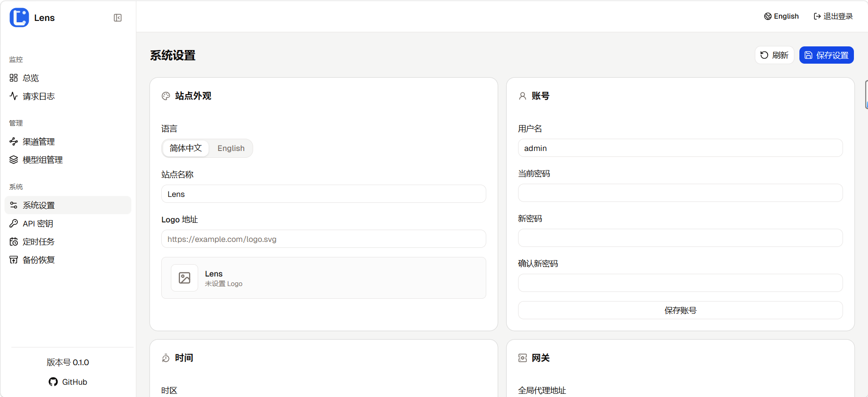This screenshot has width=868, height=397.
Task: Focus the 当前密码 input field
Action: (x=680, y=193)
